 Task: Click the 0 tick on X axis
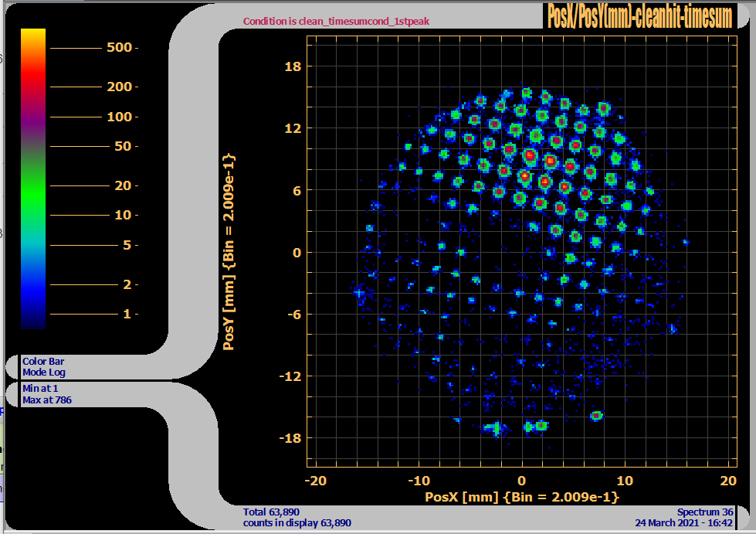tap(521, 480)
